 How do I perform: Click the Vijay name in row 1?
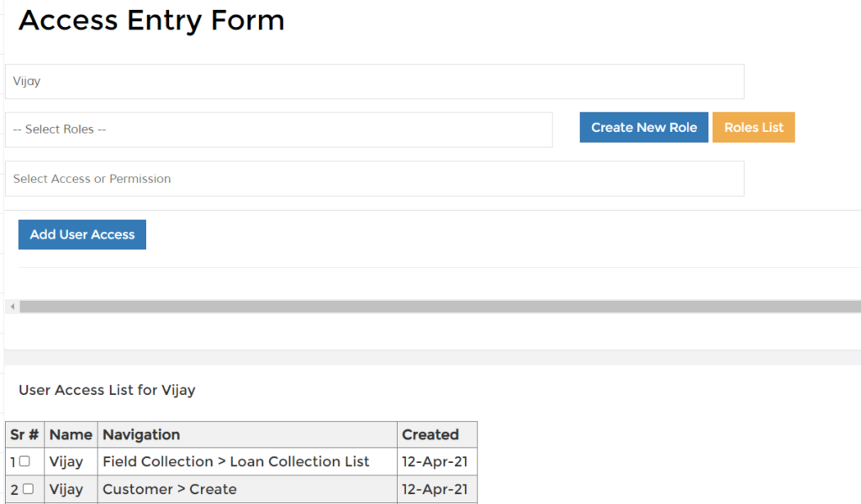(x=66, y=462)
